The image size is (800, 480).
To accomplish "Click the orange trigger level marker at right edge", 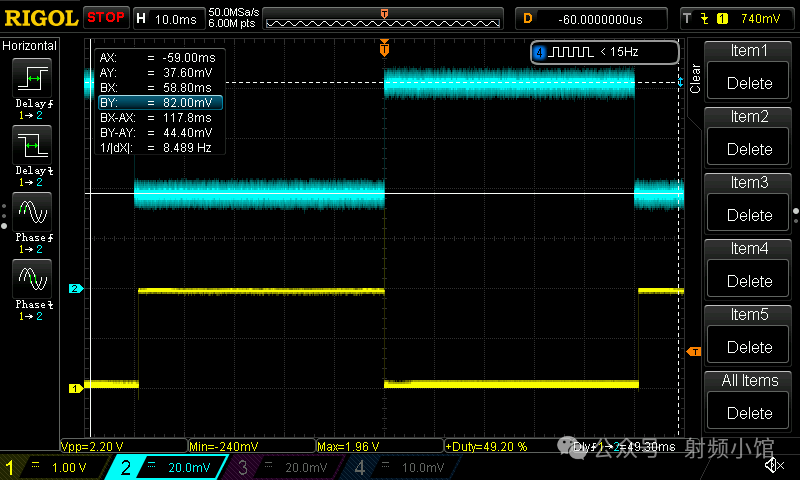I will [x=693, y=351].
